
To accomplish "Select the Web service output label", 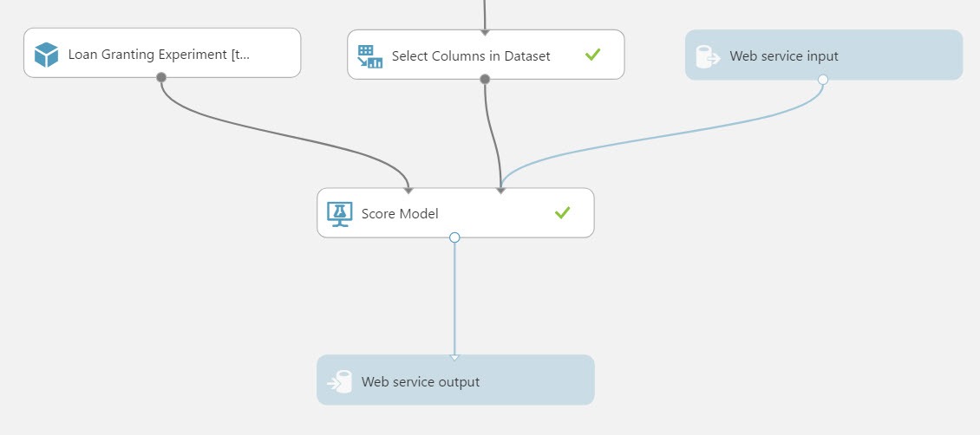I will click(421, 381).
